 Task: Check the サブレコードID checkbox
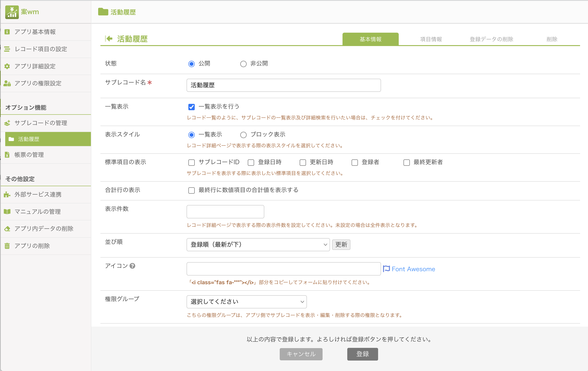click(192, 162)
